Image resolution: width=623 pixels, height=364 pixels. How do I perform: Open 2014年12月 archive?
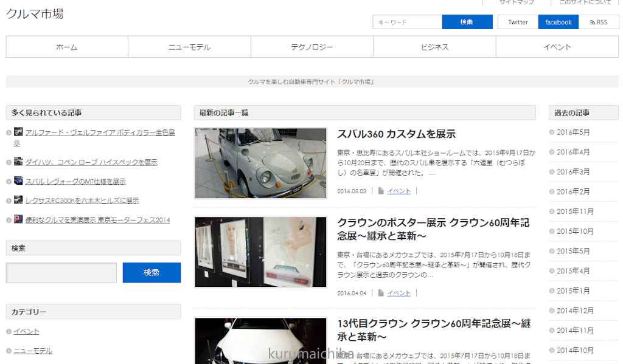(x=575, y=311)
